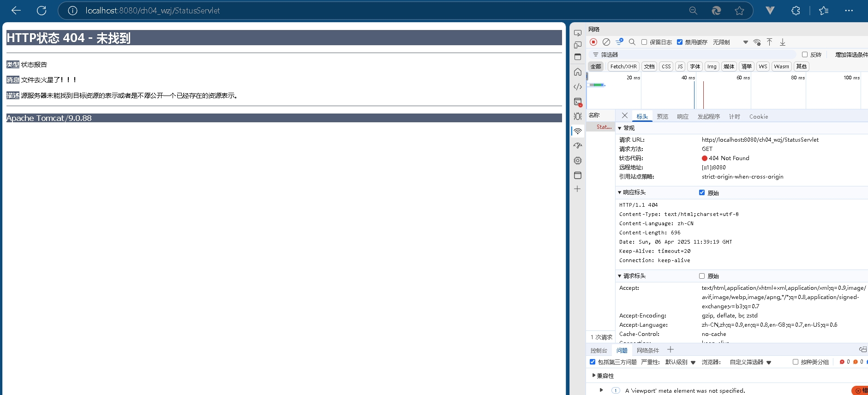Add this page to favorites star icon
The width and height of the screenshot is (868, 395).
coord(739,11)
